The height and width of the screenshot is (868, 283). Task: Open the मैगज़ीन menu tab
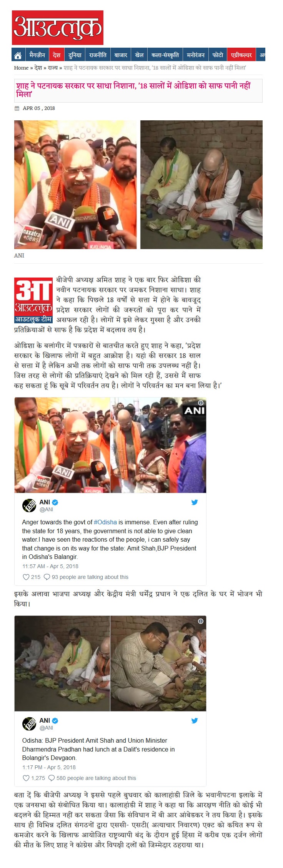[37, 55]
